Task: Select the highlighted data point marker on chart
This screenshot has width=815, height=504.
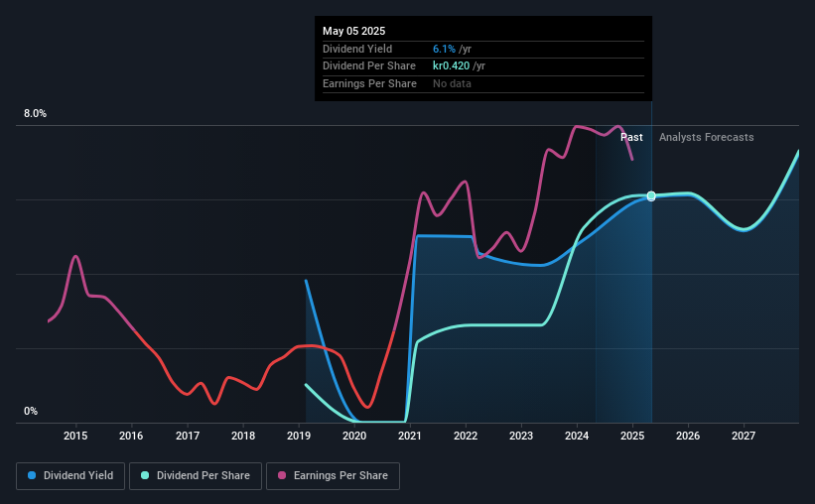Action: 651,195
